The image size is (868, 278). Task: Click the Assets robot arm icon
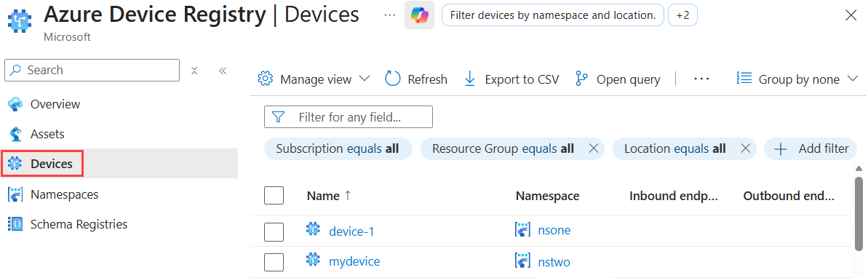click(15, 134)
